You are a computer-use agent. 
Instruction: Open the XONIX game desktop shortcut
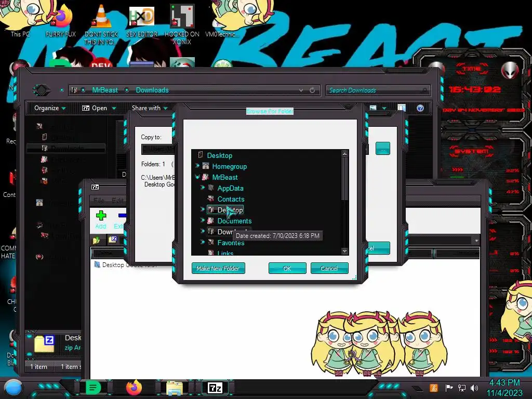(x=182, y=24)
